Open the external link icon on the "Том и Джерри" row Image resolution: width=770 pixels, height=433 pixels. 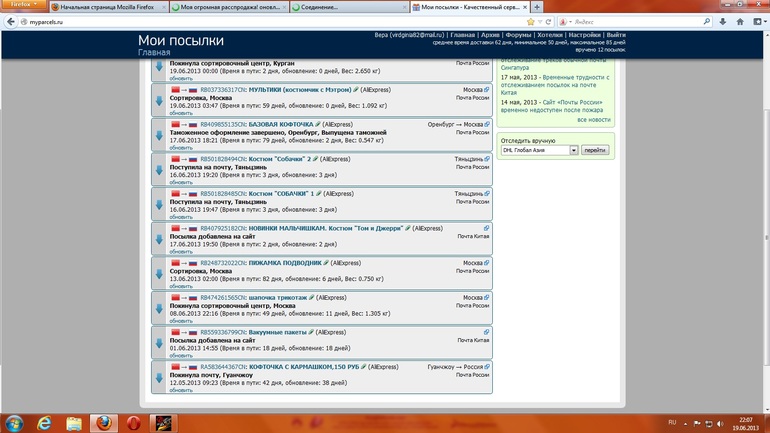(x=487, y=228)
